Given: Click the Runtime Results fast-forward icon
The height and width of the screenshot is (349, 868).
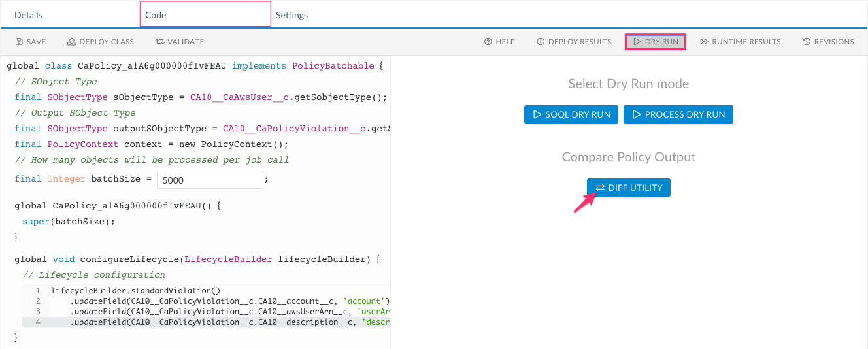Looking at the screenshot, I should pyautogui.click(x=704, y=42).
